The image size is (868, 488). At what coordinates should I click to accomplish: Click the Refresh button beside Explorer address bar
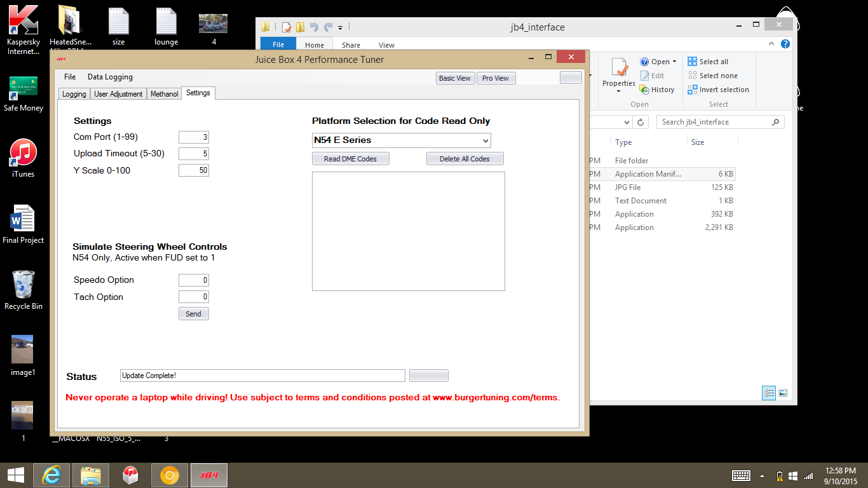coord(642,122)
